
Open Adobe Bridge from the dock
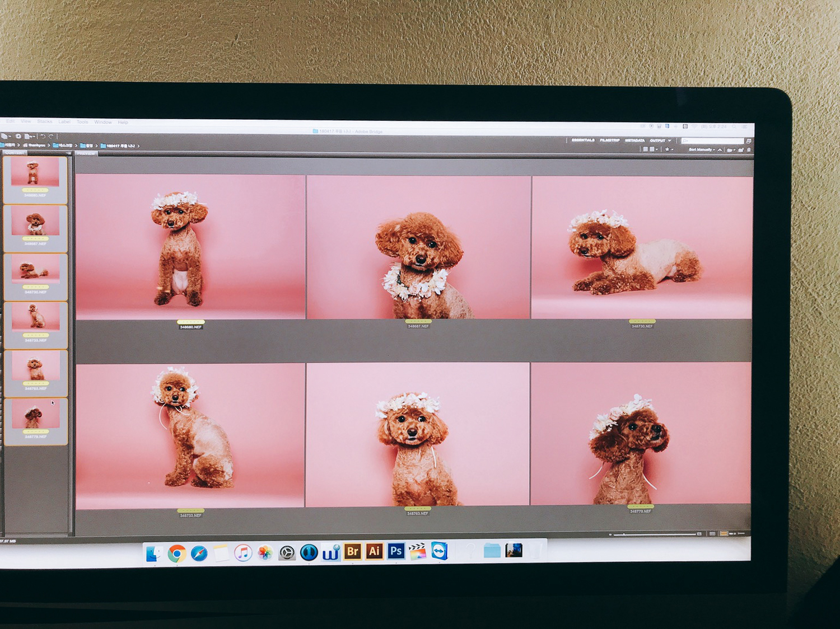coord(352,552)
